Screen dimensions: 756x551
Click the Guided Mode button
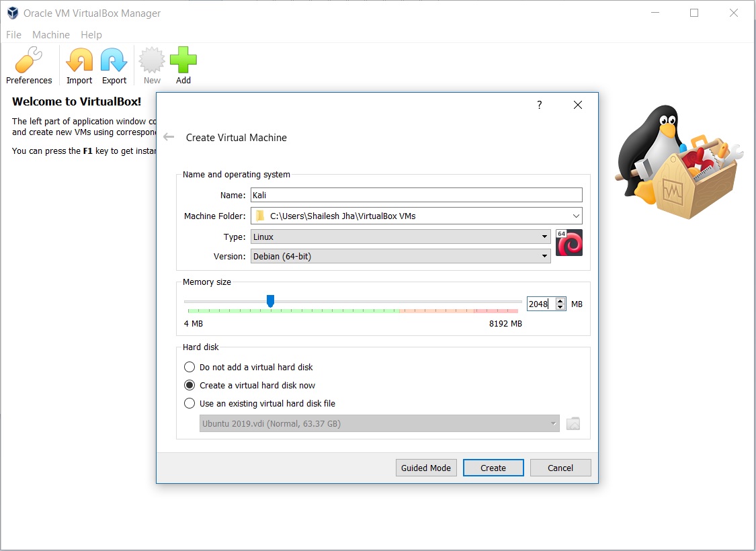pyautogui.click(x=426, y=468)
